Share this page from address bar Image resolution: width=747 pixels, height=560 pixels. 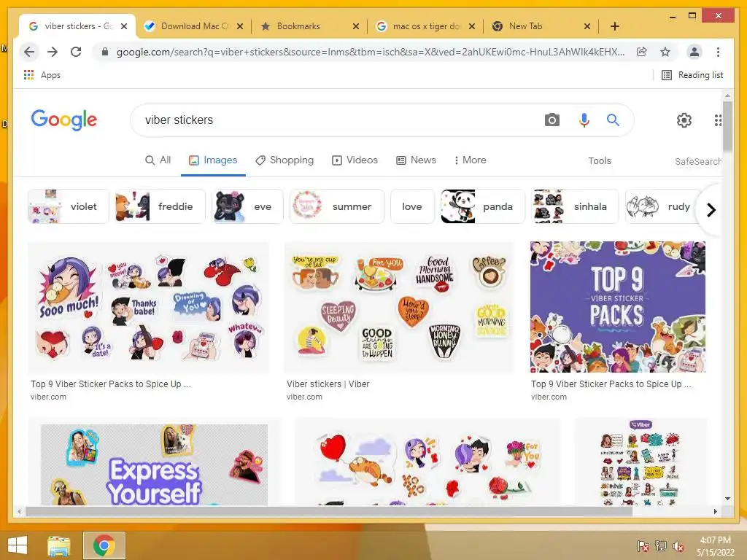pos(642,52)
